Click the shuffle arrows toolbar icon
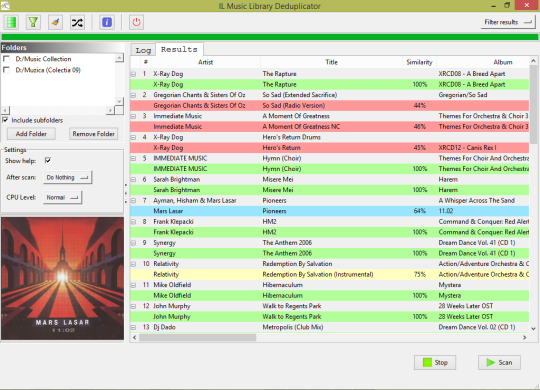This screenshot has height=390, width=540. (77, 22)
